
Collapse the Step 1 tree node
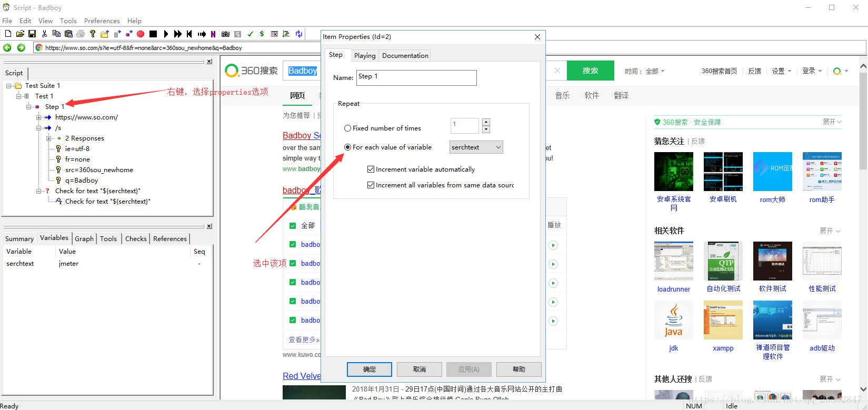click(x=29, y=107)
